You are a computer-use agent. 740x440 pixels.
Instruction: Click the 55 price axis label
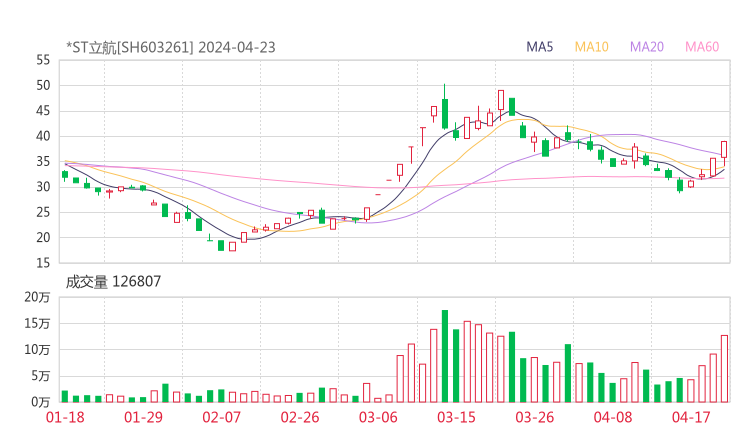(43, 60)
